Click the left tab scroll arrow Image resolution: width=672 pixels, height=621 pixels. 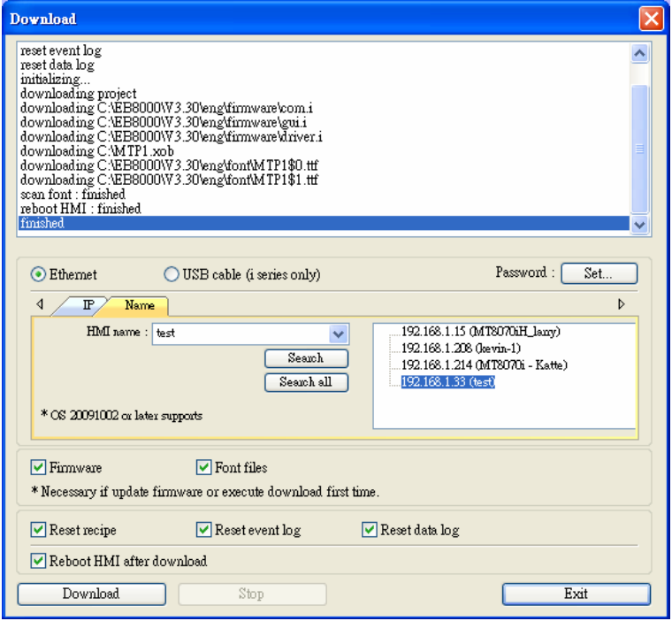pyautogui.click(x=40, y=304)
